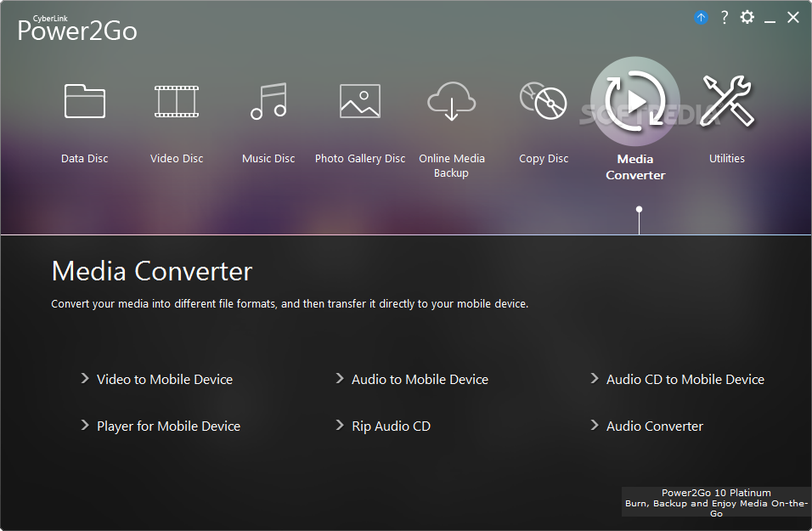This screenshot has height=531, width=812.
Task: Open Audio CD to Mobile Device
Action: pos(685,379)
